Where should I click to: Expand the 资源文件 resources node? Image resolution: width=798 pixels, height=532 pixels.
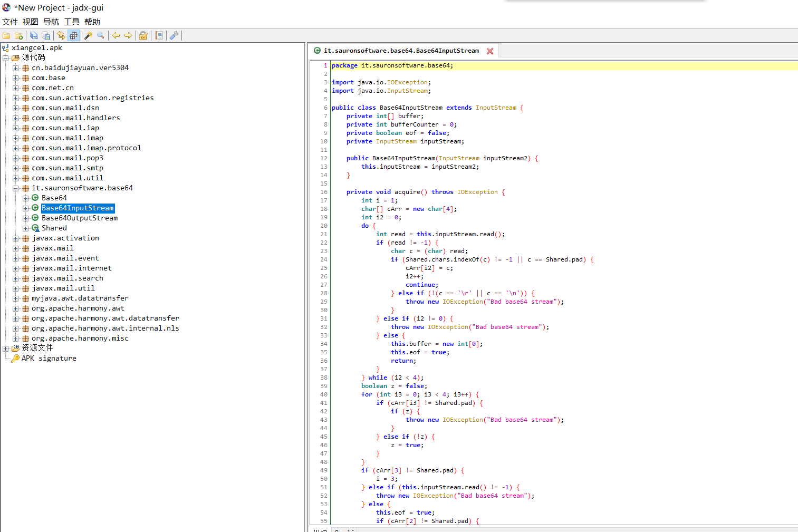click(6, 348)
